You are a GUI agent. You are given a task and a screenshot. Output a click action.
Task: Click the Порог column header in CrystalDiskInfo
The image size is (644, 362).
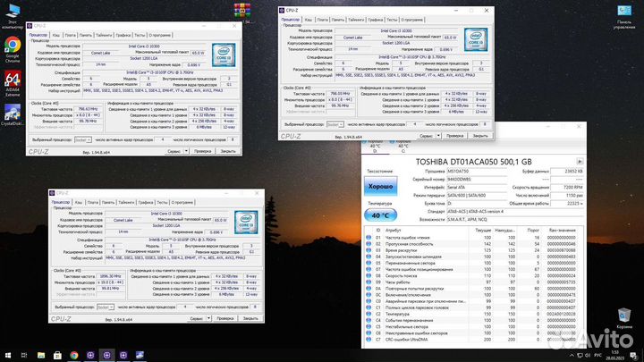click(x=533, y=231)
